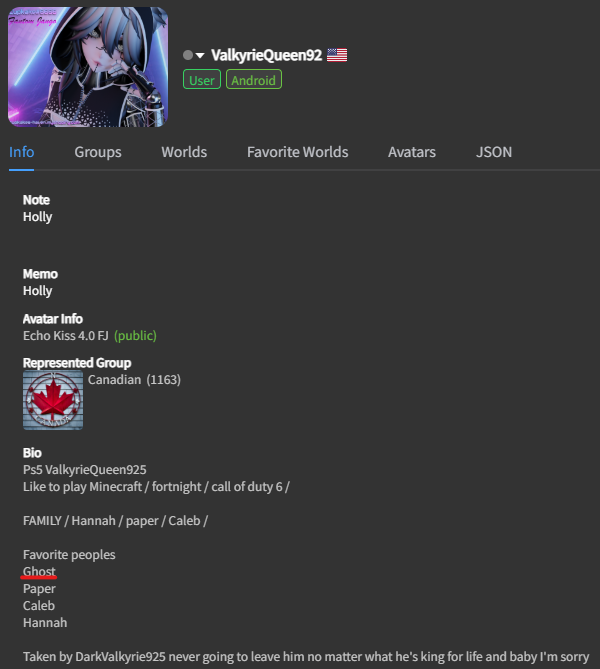The image size is (600, 669).
Task: Click the Echo Kiss 4.0 FJ avatar name
Action: pyautogui.click(x=66, y=336)
